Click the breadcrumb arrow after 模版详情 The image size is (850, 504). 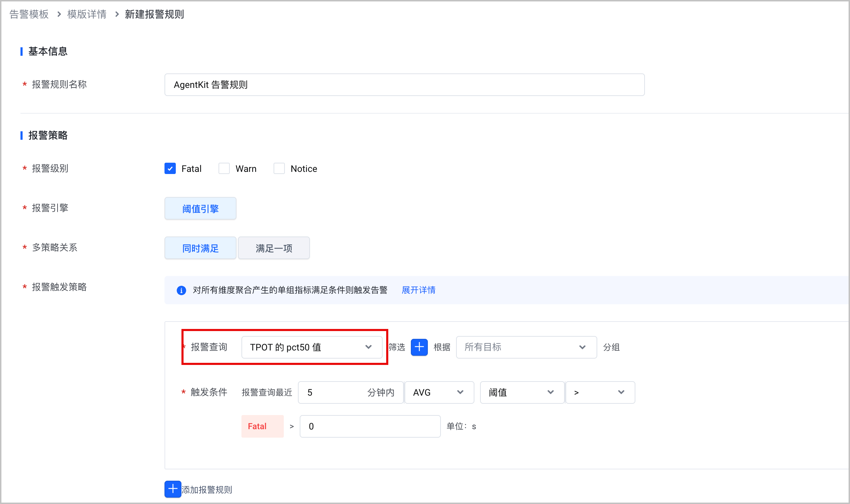tap(117, 14)
